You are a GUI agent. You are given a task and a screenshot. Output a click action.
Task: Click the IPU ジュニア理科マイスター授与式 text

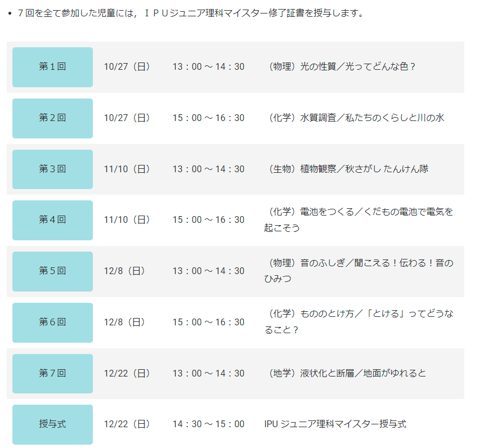coord(335,424)
